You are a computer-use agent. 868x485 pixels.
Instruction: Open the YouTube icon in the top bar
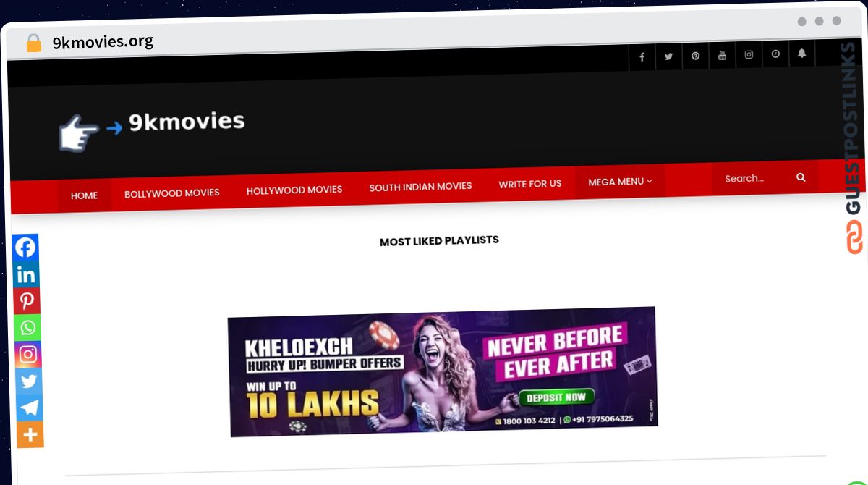click(722, 56)
